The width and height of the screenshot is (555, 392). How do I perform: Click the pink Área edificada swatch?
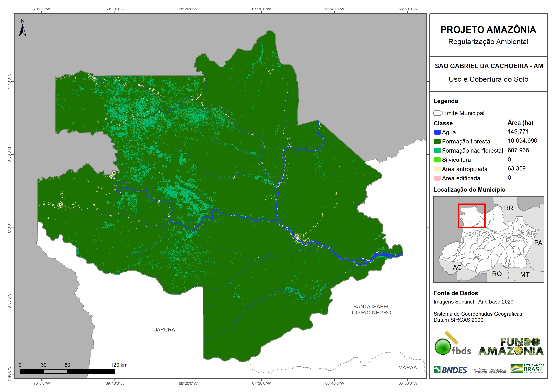(437, 178)
